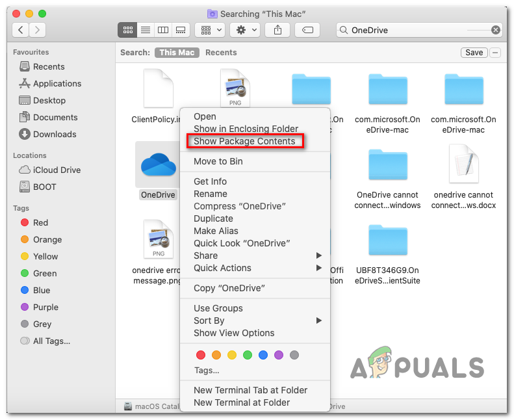
Task: Apply blue tag dot in context menu
Action: pos(263,355)
